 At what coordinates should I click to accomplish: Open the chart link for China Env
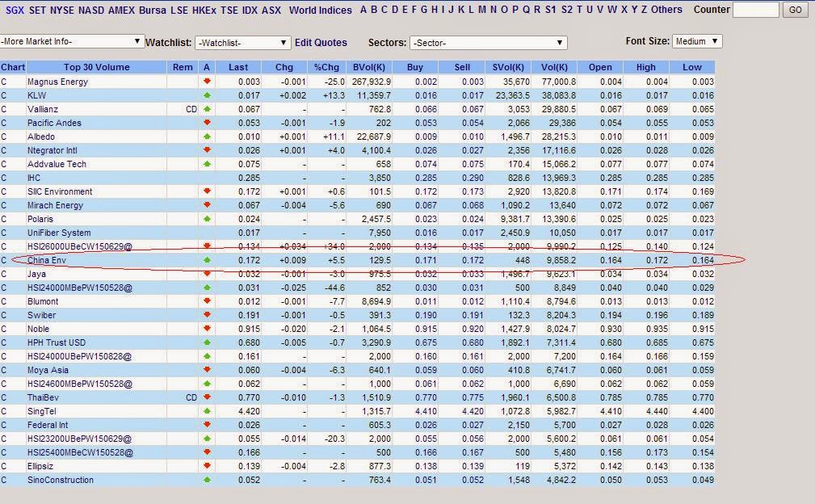pyautogui.click(x=4, y=260)
